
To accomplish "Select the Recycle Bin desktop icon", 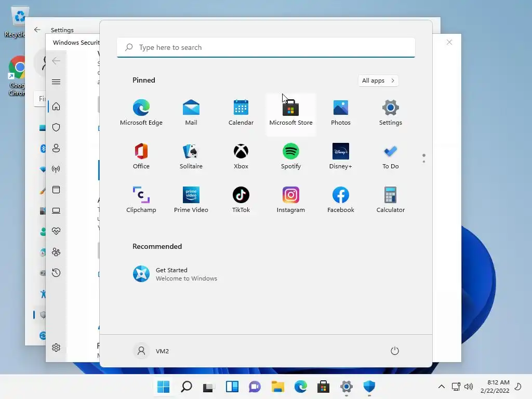I will click(x=16, y=22).
